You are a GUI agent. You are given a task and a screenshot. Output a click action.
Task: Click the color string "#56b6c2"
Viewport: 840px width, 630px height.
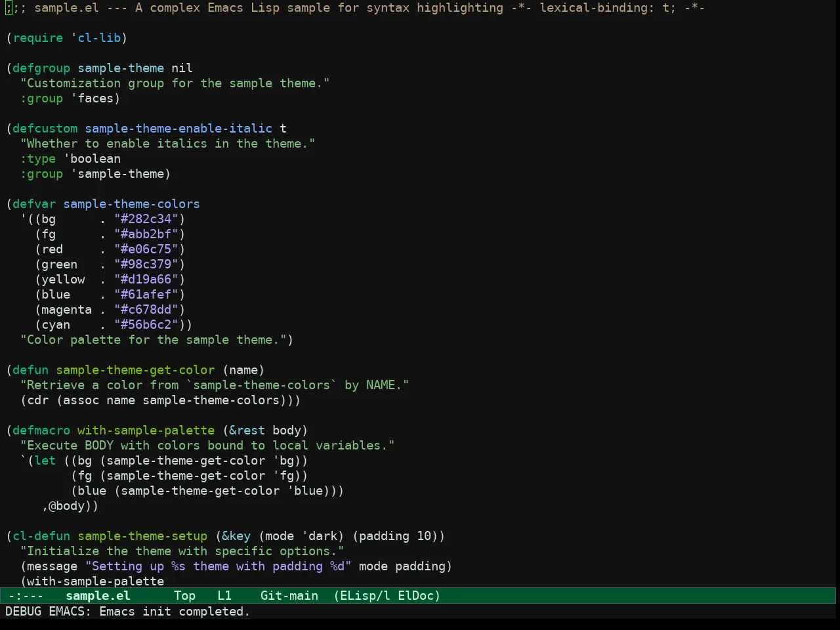(146, 325)
